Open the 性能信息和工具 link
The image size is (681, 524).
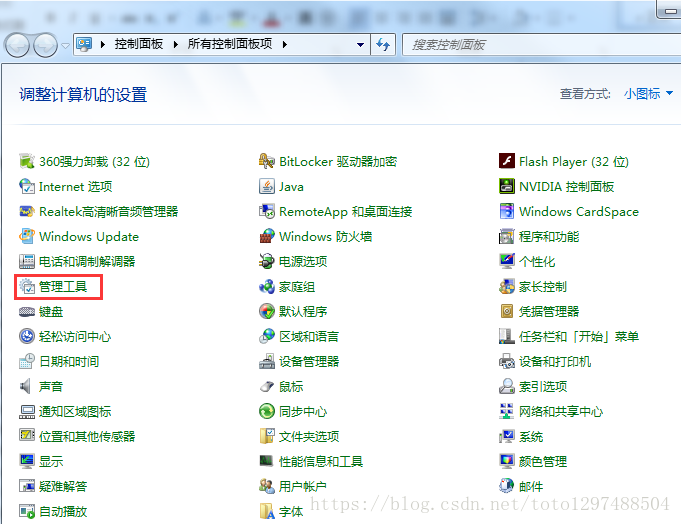coord(321,461)
